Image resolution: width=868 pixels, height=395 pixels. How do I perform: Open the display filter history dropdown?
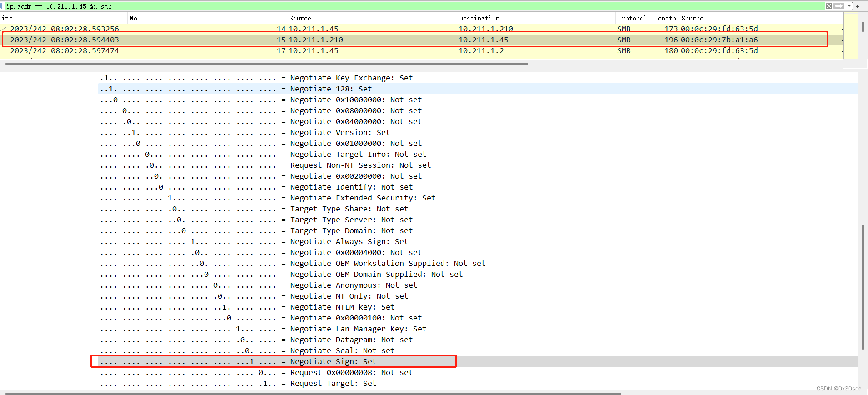pyautogui.click(x=849, y=6)
